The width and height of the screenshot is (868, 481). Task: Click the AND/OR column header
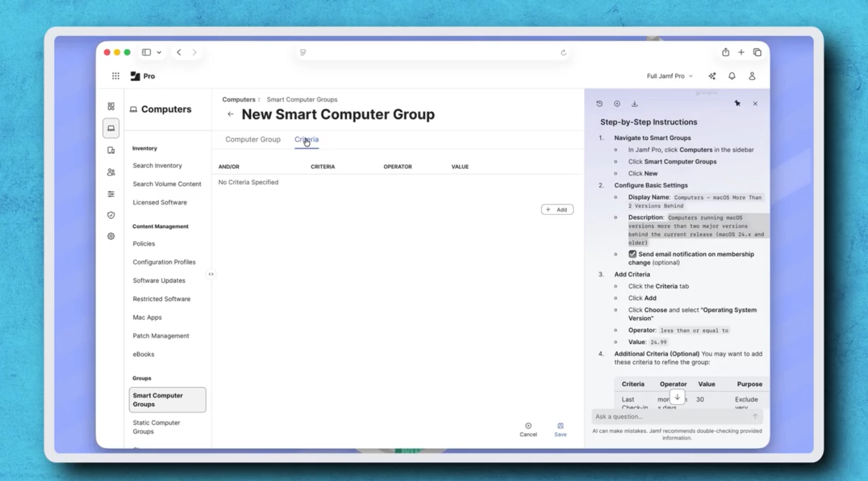pyautogui.click(x=229, y=167)
